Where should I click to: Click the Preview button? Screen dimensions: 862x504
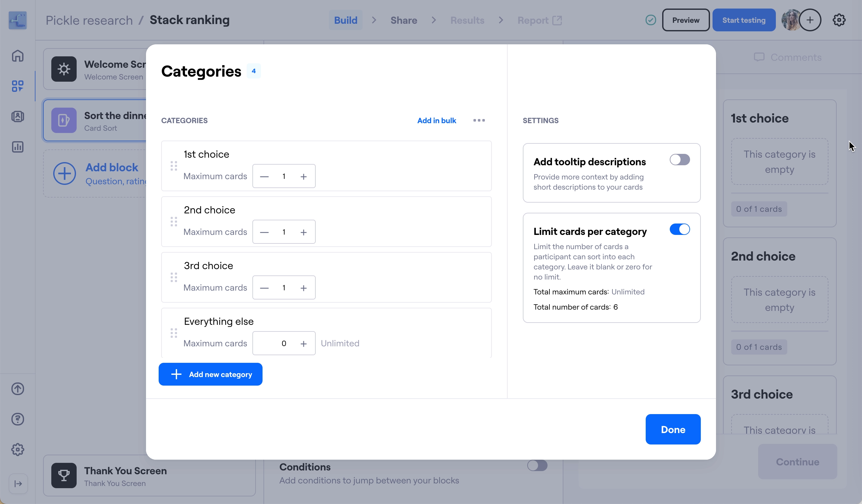tap(686, 20)
